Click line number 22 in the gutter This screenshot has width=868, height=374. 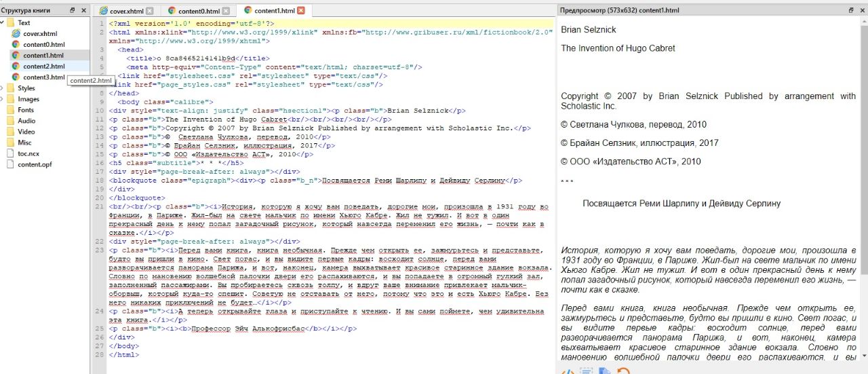coord(100,241)
